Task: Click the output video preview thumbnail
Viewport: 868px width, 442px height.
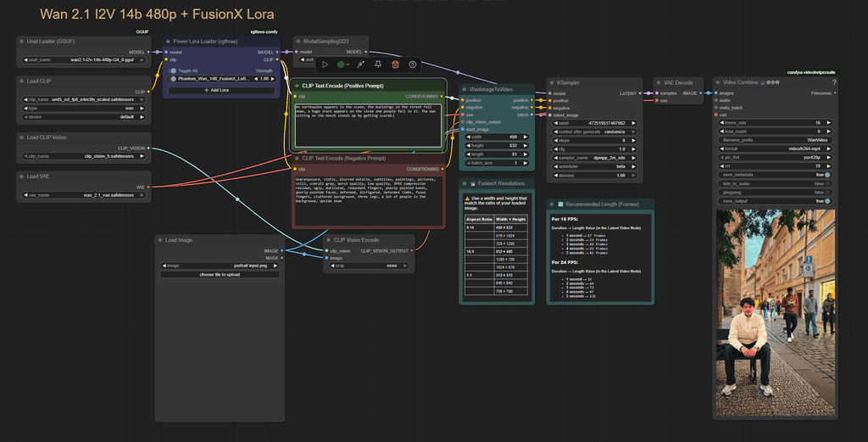Action: pyautogui.click(x=775, y=313)
